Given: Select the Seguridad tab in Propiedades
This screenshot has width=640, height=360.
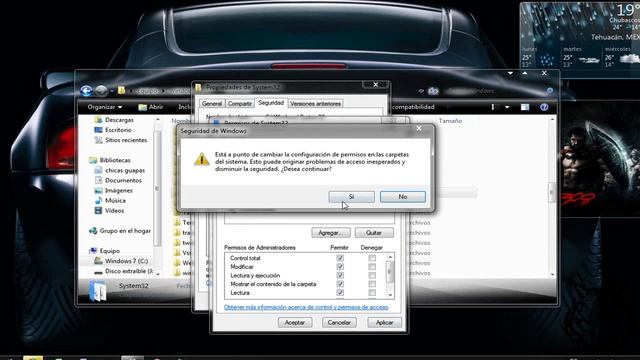Looking at the screenshot, I should click(x=271, y=103).
